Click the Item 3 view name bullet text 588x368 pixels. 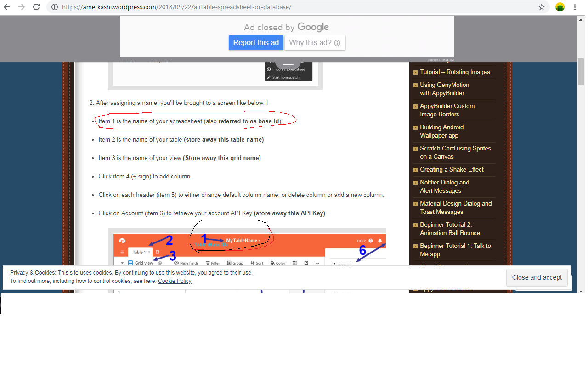[180, 158]
